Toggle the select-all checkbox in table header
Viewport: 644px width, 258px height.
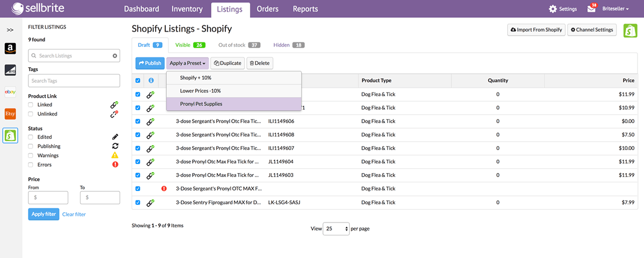tap(138, 81)
